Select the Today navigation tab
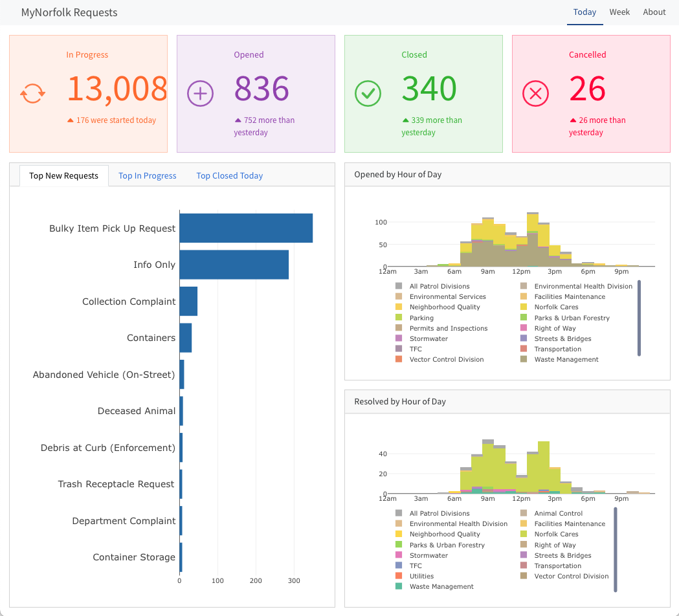The image size is (679, 616). pos(584,12)
